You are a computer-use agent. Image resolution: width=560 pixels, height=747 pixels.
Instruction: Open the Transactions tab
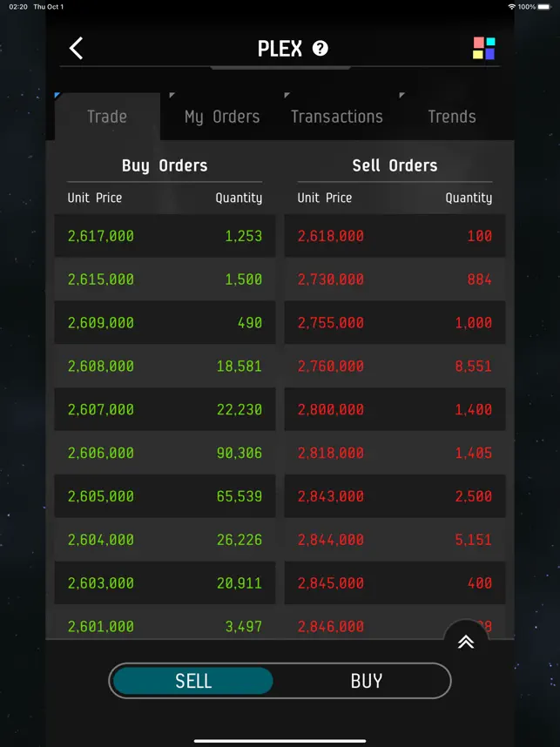pos(337,117)
